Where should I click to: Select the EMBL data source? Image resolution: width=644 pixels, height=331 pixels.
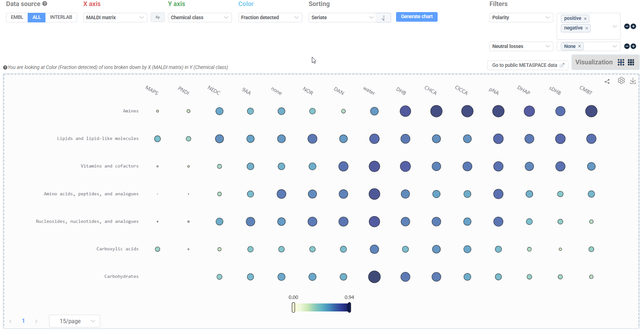coord(17,17)
